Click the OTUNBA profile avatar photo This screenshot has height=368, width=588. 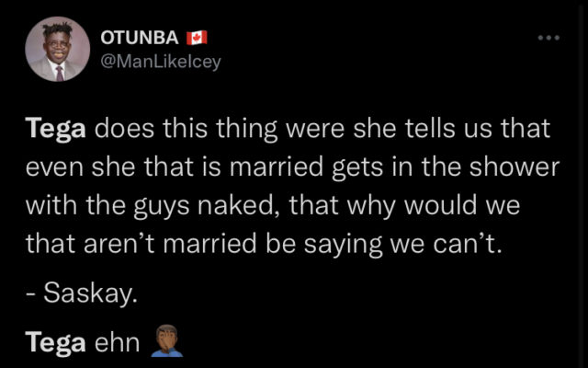[57, 49]
